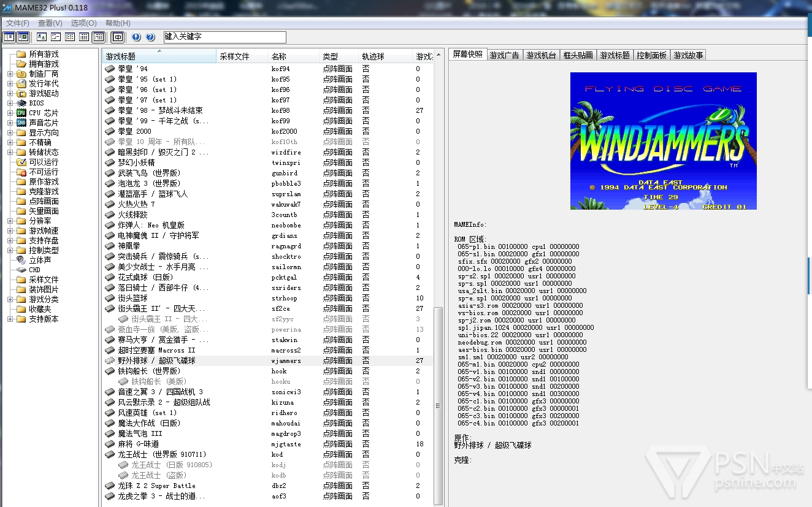
Task: Open the 选项(O) menu
Action: point(83,23)
